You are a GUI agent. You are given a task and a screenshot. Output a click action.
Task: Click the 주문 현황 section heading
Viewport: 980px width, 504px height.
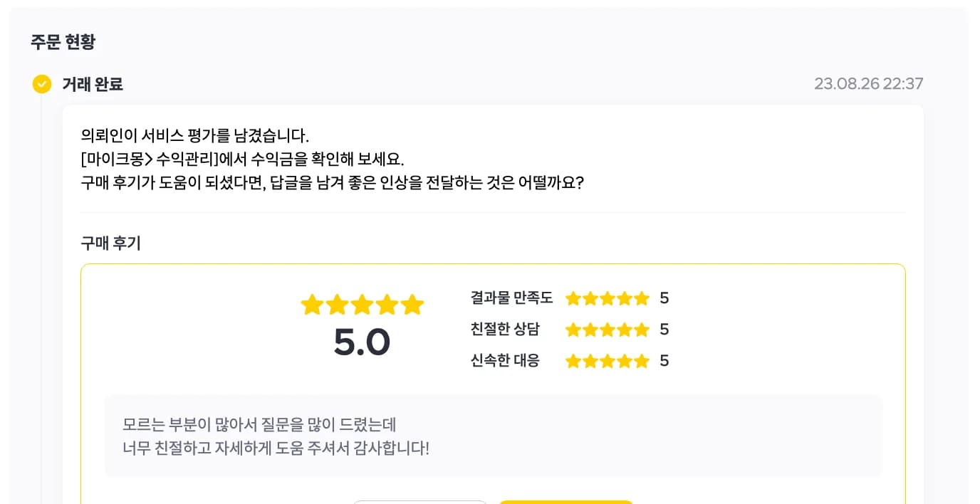click(63, 41)
